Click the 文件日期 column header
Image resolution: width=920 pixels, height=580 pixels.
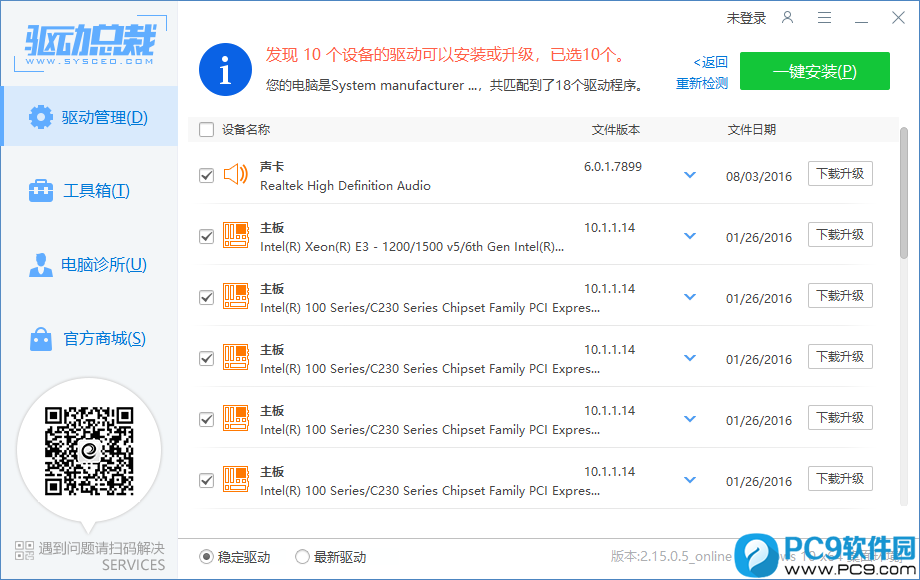752,130
